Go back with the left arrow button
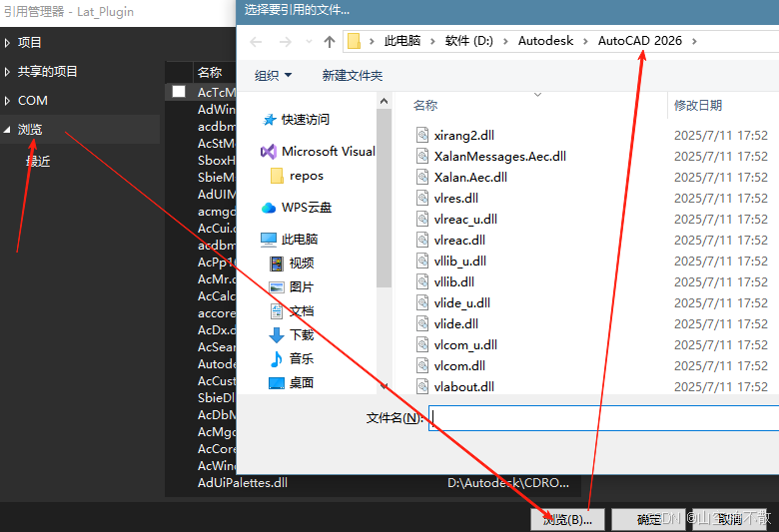The width and height of the screenshot is (779, 532). (x=256, y=42)
